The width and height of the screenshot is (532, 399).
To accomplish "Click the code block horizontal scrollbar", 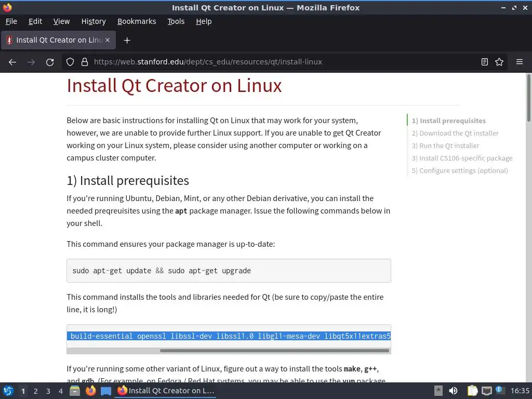I will [x=274, y=351].
